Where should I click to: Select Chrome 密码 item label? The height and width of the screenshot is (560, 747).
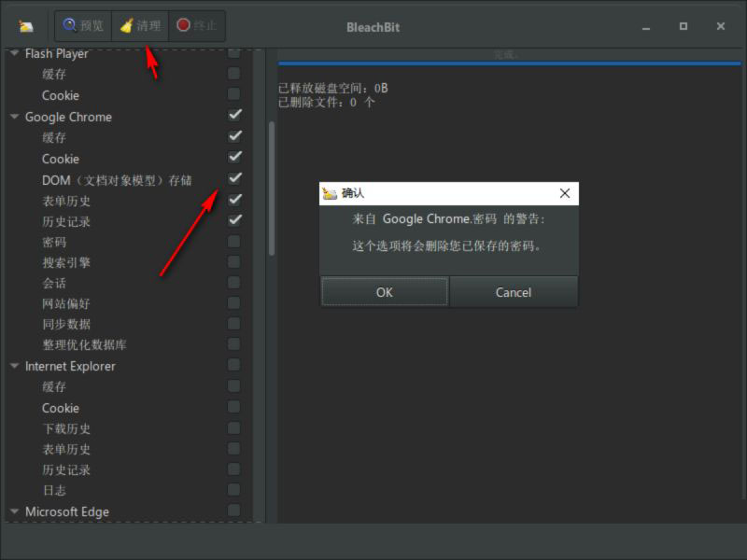54,243
